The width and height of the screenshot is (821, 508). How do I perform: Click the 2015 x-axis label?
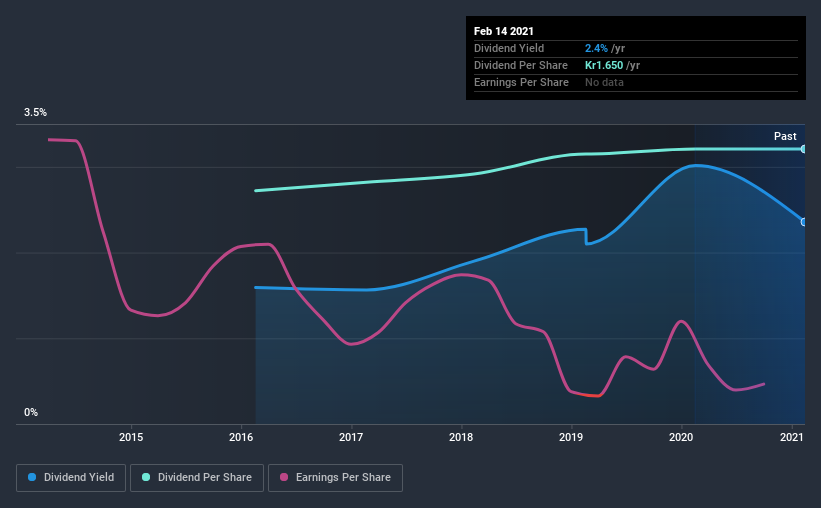tap(131, 437)
